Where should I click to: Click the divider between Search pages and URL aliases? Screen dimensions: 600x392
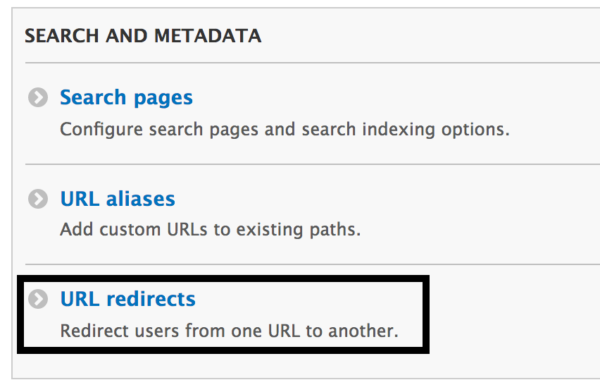313,164
